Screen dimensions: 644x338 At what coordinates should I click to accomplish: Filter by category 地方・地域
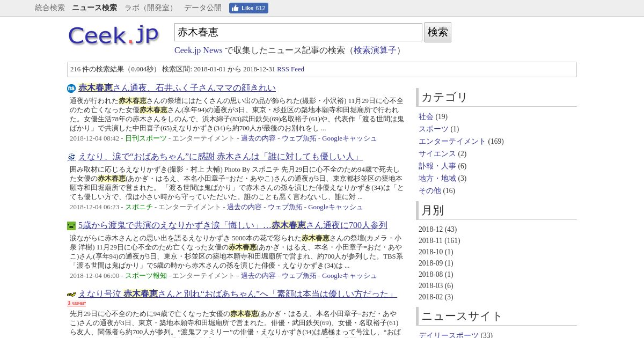click(437, 179)
